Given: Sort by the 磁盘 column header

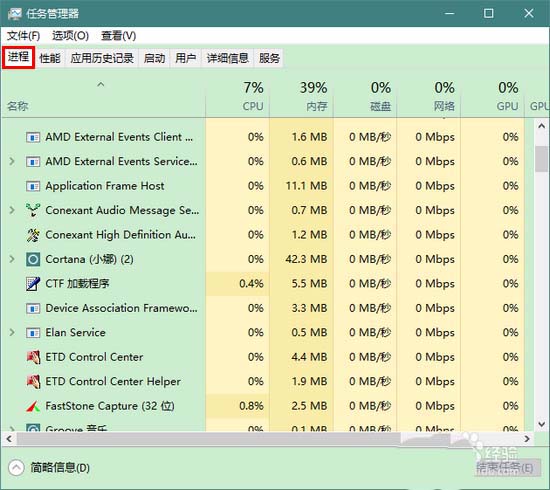Looking at the screenshot, I should 365,96.
